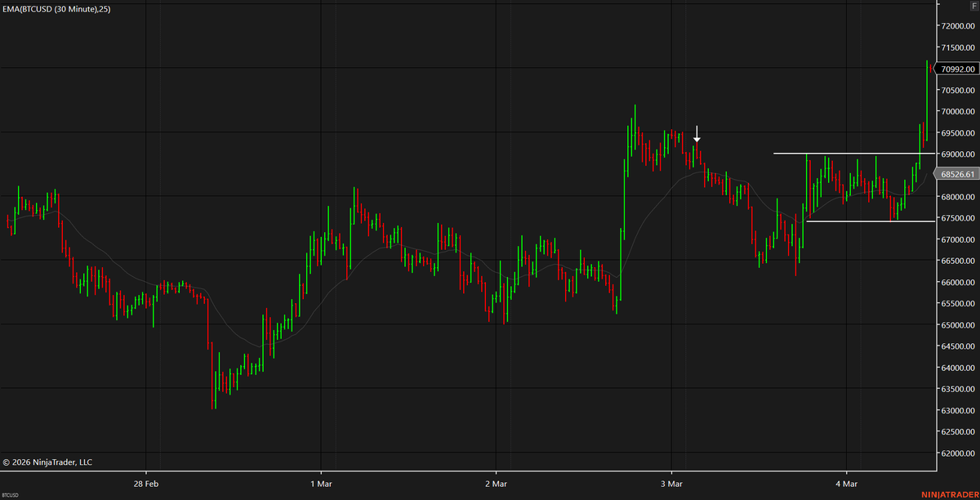Viewport: 980px width, 500px height.
Task: Click the 70500.00 price axis label
Action: point(959,91)
